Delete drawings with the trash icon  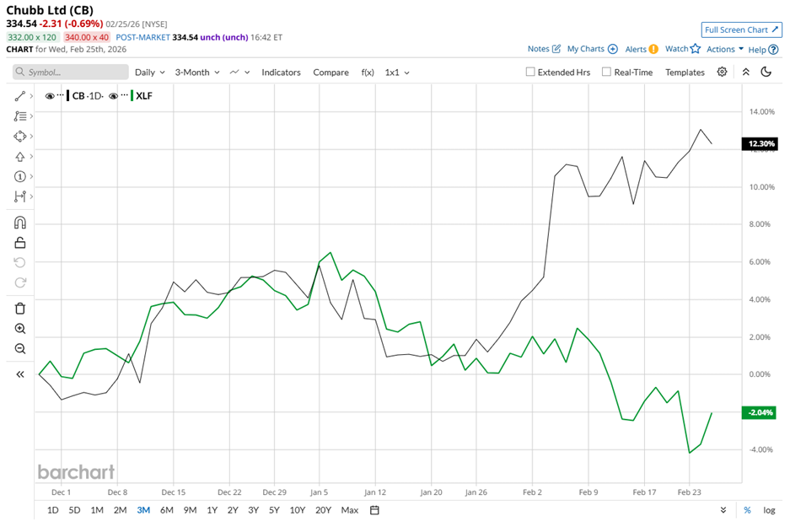(20, 309)
